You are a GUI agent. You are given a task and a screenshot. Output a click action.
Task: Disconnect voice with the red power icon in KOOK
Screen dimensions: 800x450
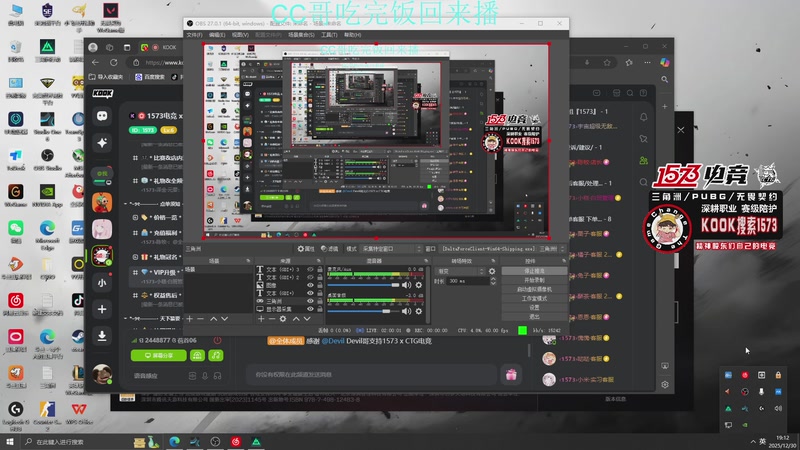(217, 340)
